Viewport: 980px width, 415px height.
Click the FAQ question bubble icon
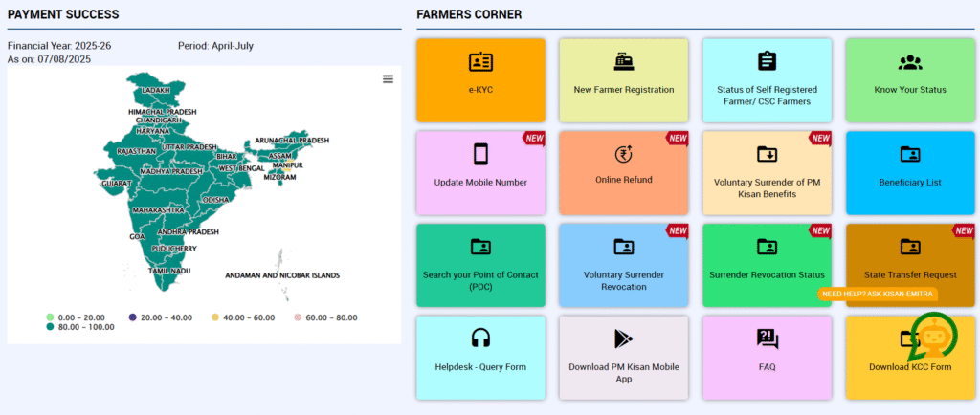coord(767,339)
